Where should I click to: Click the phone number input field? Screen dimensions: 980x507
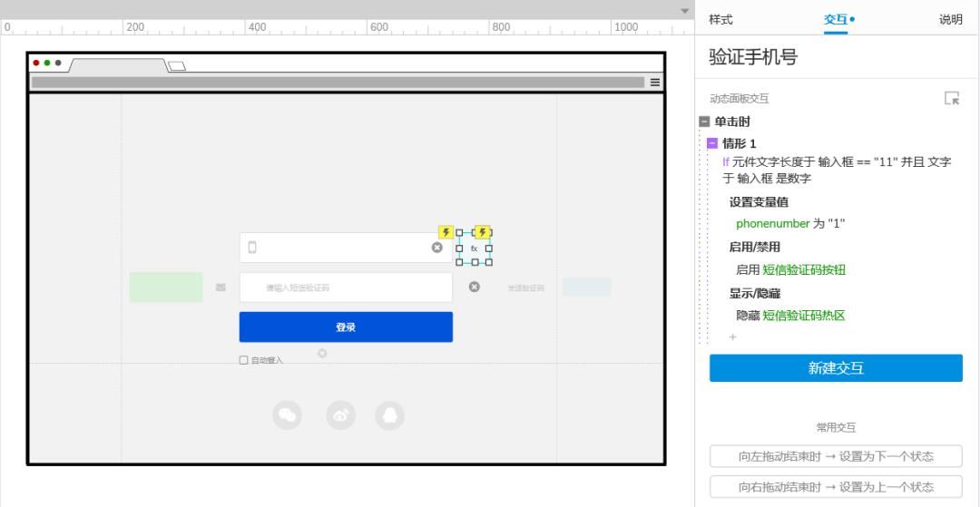346,248
